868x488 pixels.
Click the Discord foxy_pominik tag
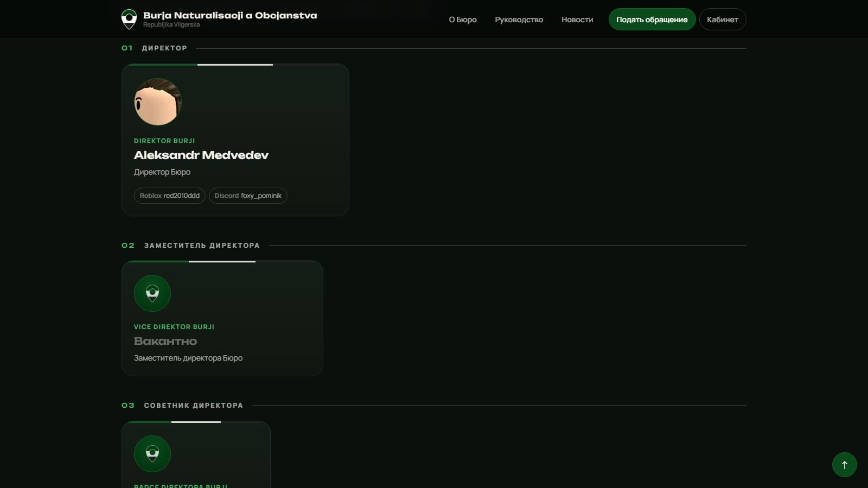248,196
